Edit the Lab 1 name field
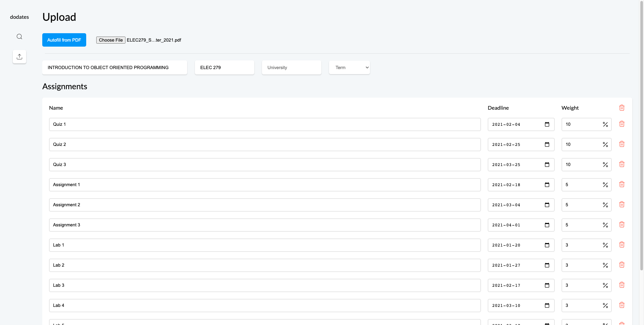This screenshot has width=644, height=325. click(265, 245)
